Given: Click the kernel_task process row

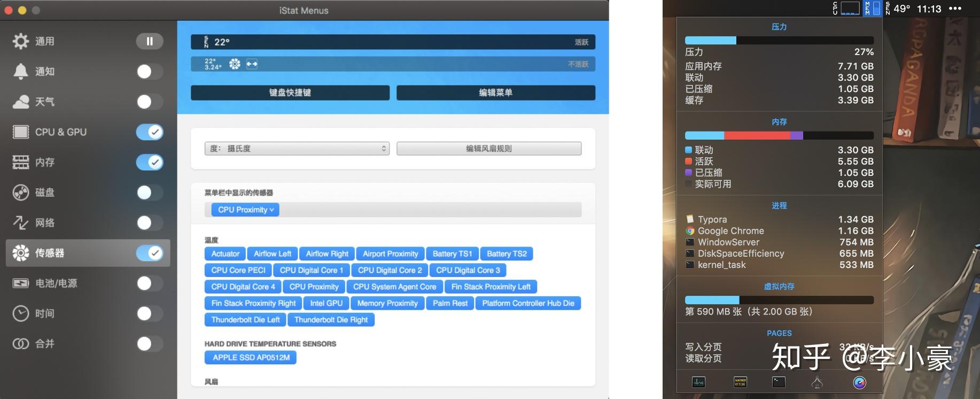Looking at the screenshot, I should coord(779,265).
